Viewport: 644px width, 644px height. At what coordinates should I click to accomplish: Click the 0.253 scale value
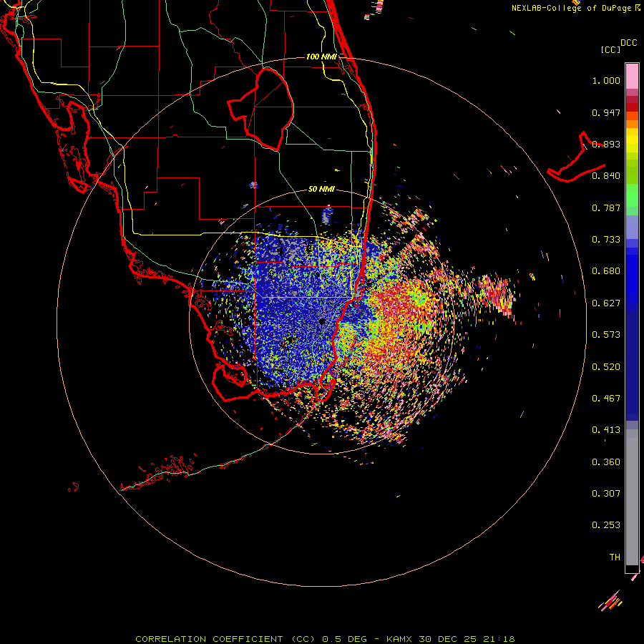[606, 525]
